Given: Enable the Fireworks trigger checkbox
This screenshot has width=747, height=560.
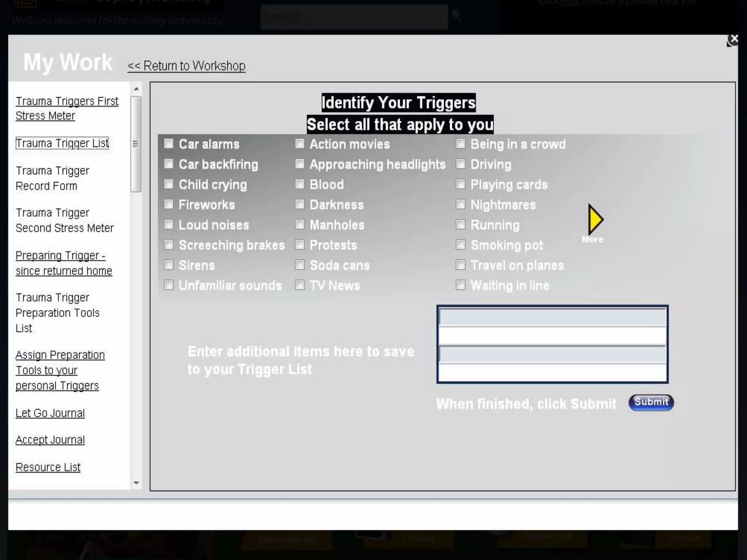Looking at the screenshot, I should click(x=169, y=204).
